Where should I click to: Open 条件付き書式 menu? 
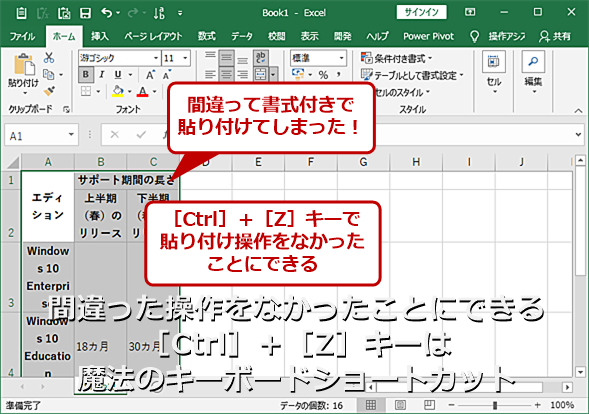click(x=397, y=58)
